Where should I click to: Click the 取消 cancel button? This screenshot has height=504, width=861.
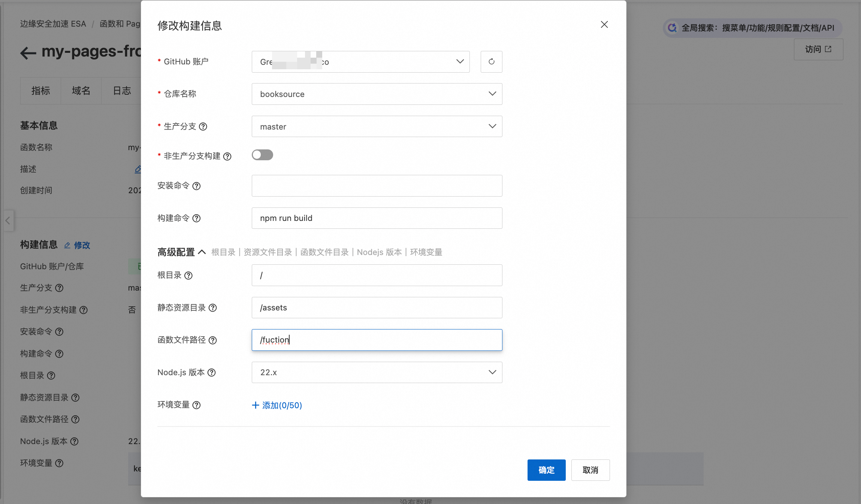tap(590, 470)
